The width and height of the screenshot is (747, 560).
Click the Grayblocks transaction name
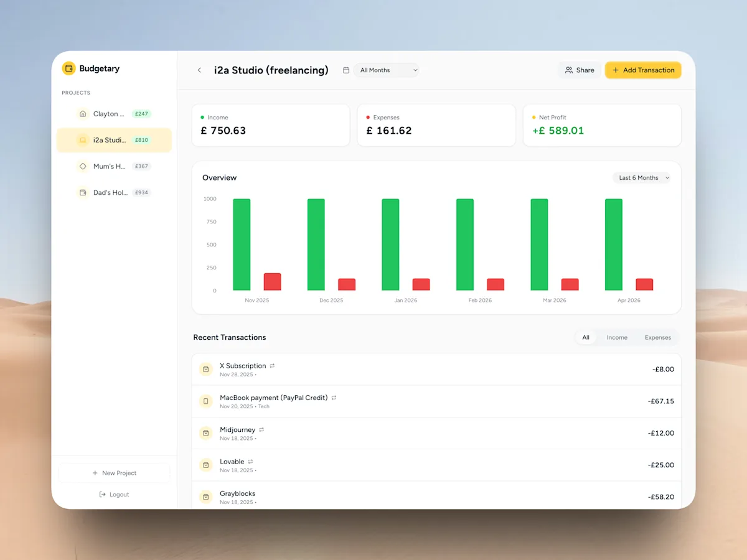click(x=238, y=493)
